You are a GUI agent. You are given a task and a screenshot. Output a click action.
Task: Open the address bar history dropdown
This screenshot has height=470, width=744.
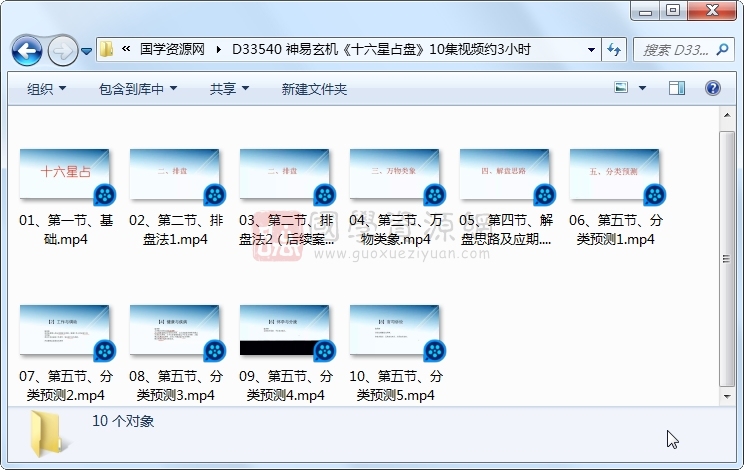tap(591, 49)
